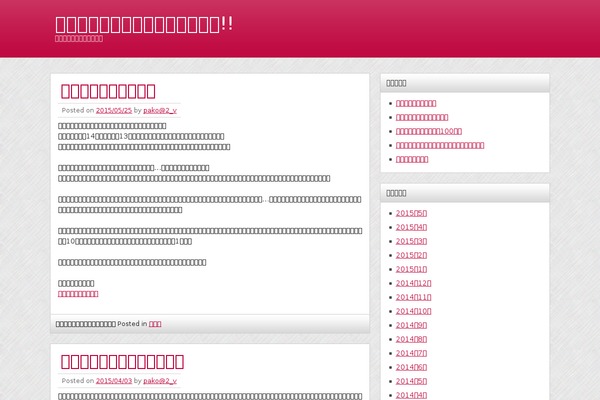Open the archive link for 2015 month 4
Image resolution: width=600 pixels, height=400 pixels.
pos(411,227)
